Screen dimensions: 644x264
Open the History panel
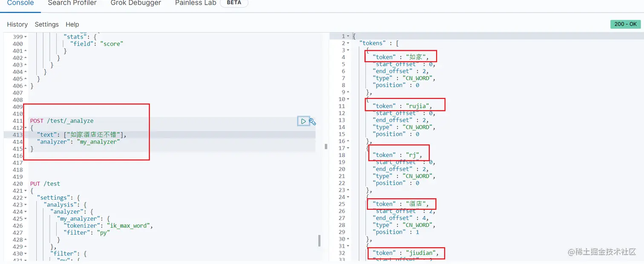tap(17, 24)
